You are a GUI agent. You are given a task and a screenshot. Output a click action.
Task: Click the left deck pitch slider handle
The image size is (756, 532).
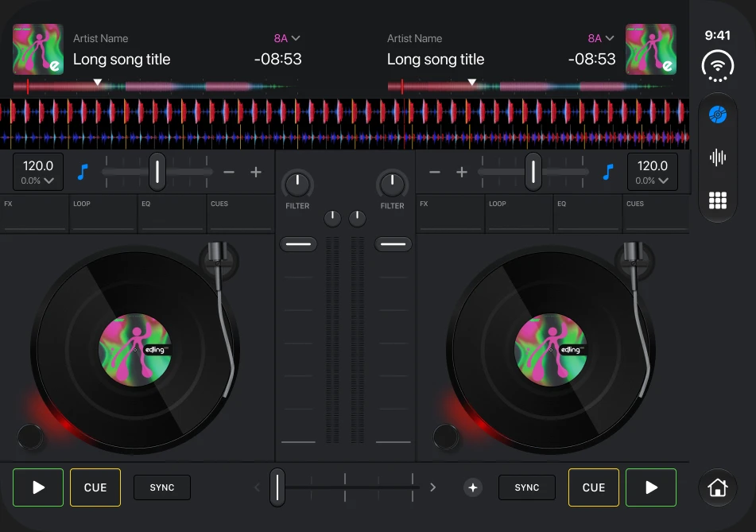(157, 172)
